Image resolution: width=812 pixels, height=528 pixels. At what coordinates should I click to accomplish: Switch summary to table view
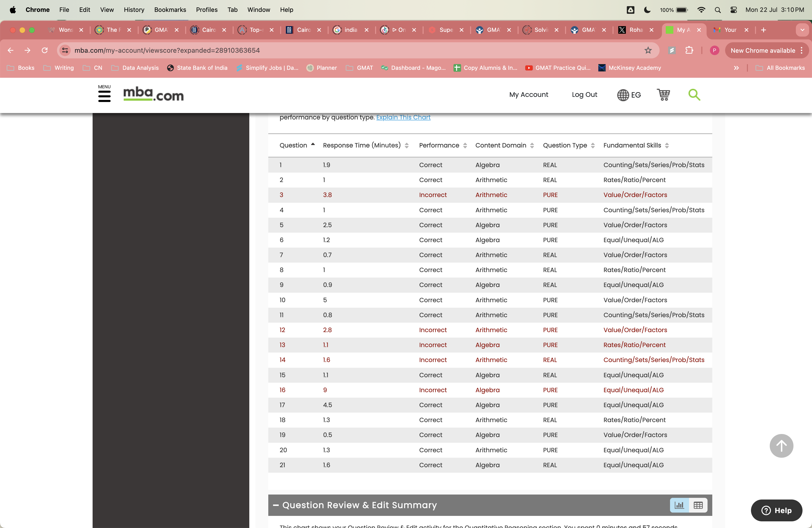coord(698,505)
